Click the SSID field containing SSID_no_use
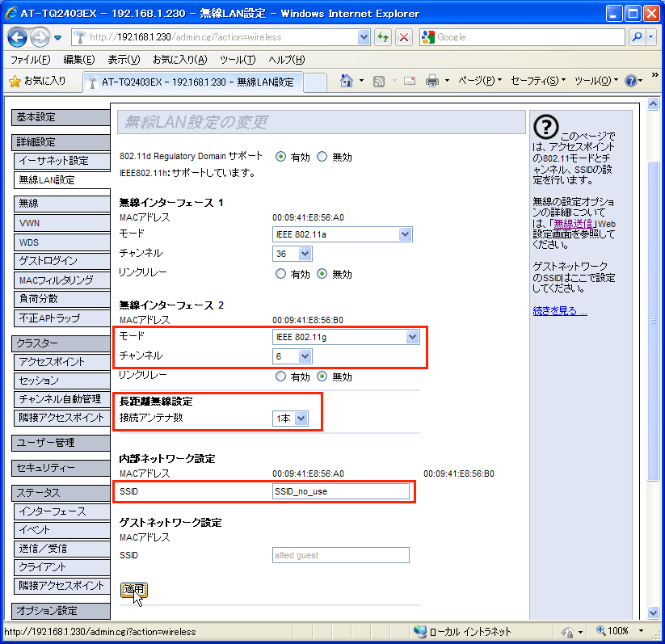 click(341, 491)
